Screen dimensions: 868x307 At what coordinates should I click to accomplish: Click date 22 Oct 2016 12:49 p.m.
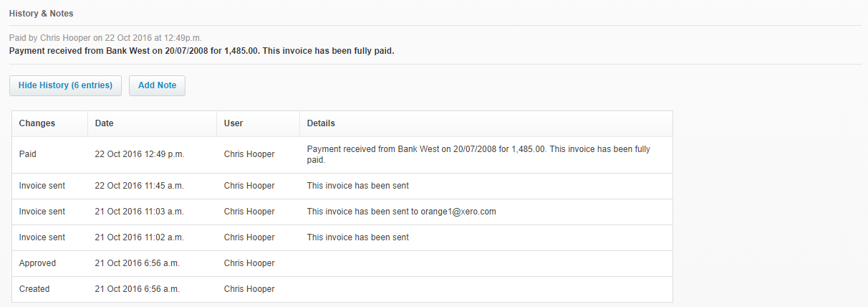click(x=140, y=154)
